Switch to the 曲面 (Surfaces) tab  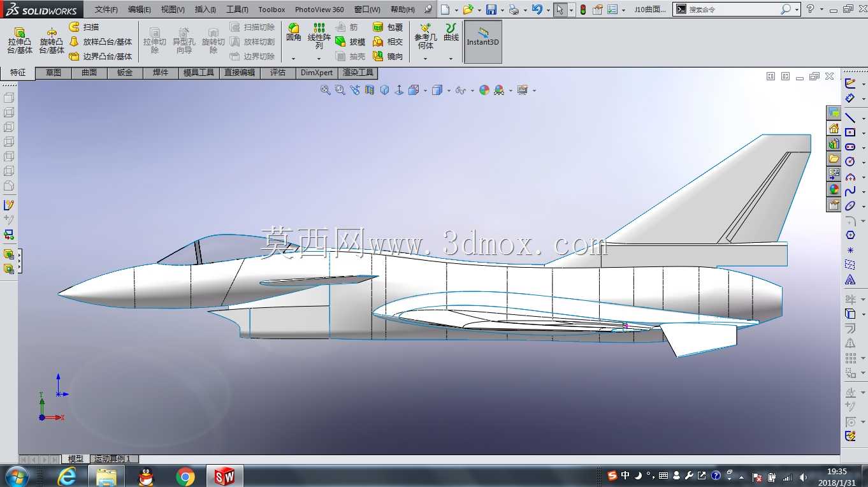pos(89,73)
